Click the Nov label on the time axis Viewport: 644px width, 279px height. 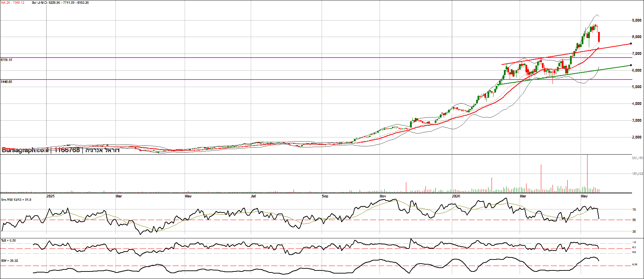[x=383, y=196]
